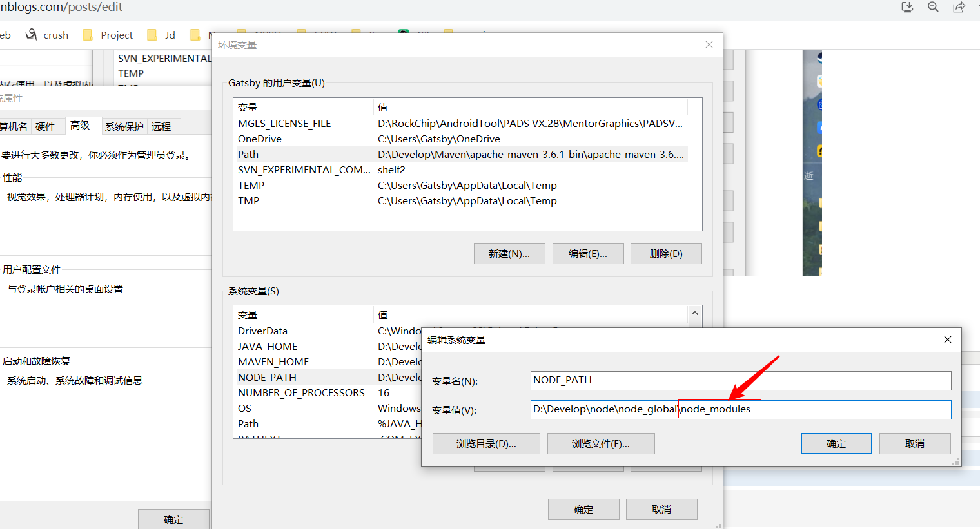Select the JAVA_HOME system variable
This screenshot has width=980, height=529.
pyautogui.click(x=268, y=346)
